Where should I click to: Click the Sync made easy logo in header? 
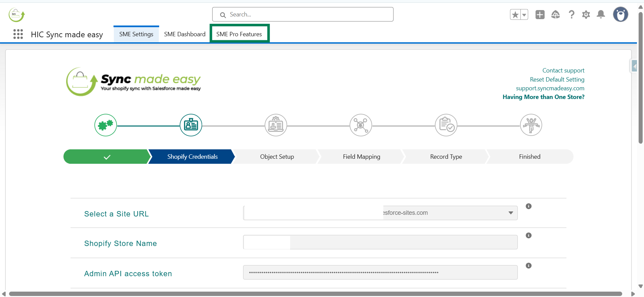pyautogui.click(x=16, y=15)
